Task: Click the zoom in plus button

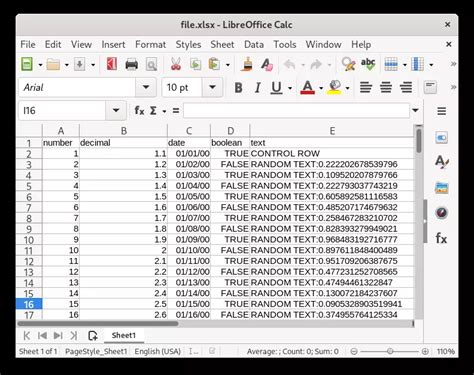Action: pyautogui.click(x=425, y=351)
